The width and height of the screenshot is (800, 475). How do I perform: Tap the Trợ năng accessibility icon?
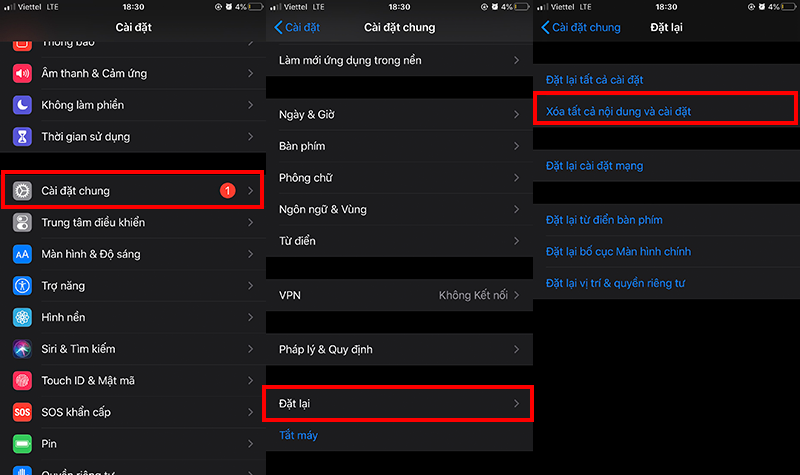pyautogui.click(x=22, y=286)
